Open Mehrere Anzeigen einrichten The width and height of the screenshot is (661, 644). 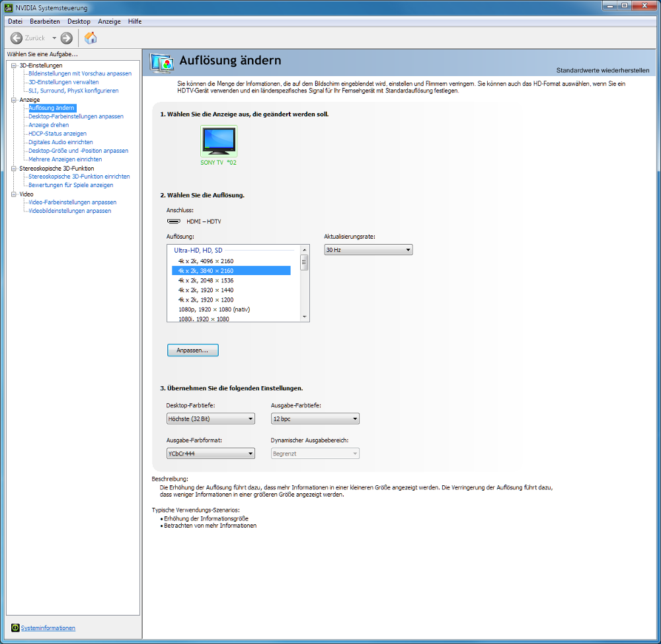[x=65, y=159]
